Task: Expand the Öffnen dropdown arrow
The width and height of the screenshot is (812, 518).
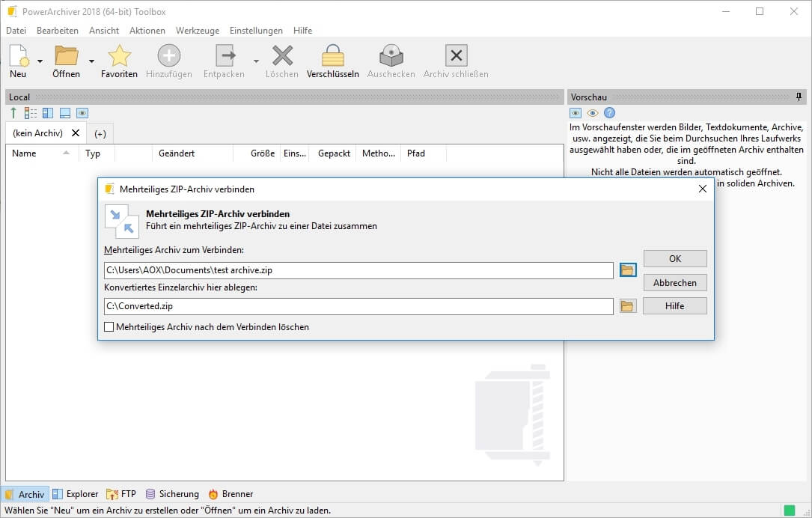Action: pyautogui.click(x=91, y=61)
